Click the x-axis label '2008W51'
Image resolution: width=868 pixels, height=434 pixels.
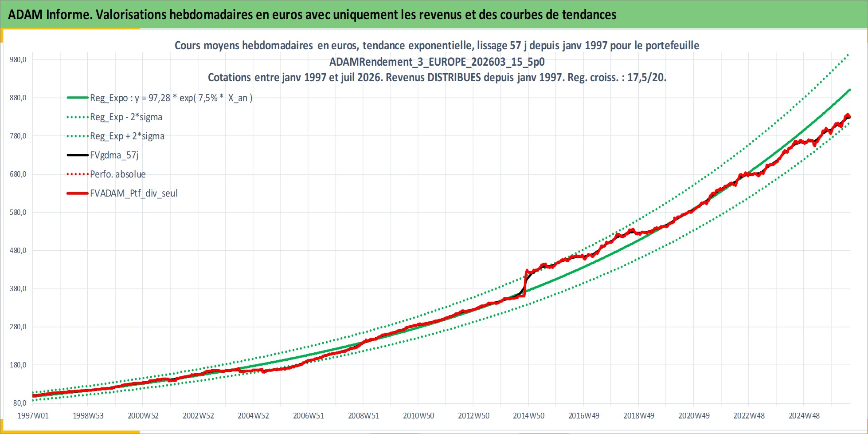[x=364, y=416]
